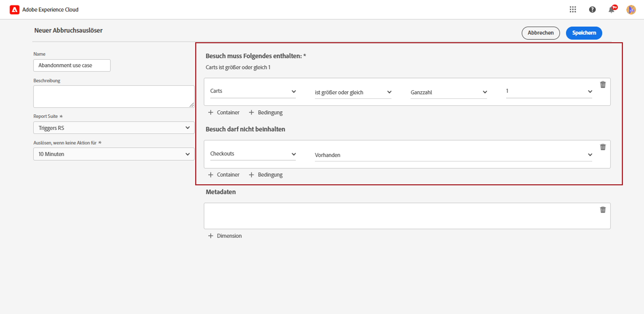
Task: Click the Abbrechen button
Action: click(x=540, y=33)
